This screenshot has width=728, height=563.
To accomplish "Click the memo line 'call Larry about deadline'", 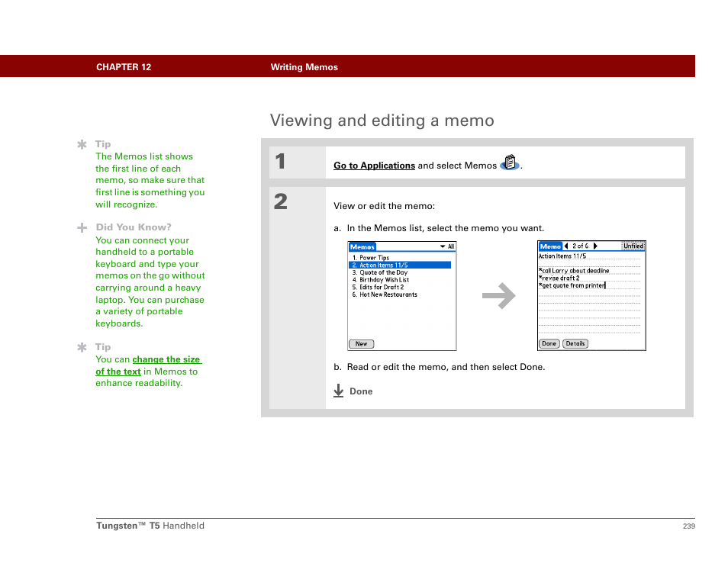I will click(574, 271).
